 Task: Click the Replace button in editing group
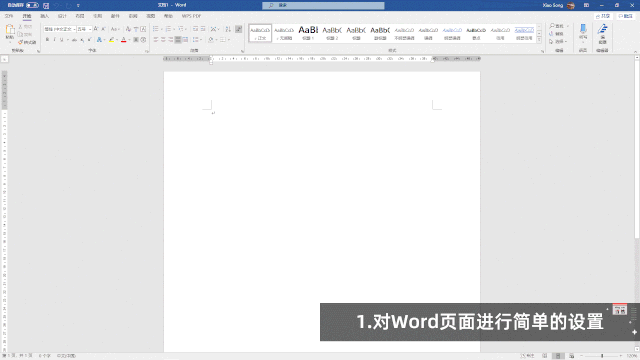[557, 33]
